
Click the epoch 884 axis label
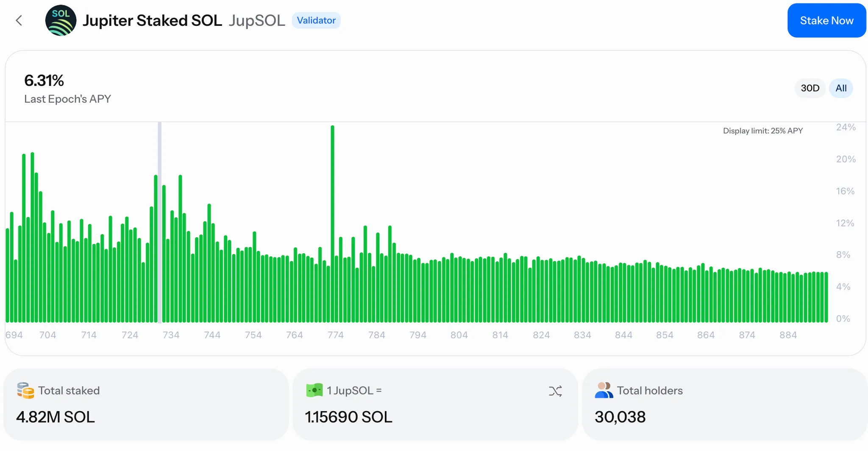click(788, 335)
